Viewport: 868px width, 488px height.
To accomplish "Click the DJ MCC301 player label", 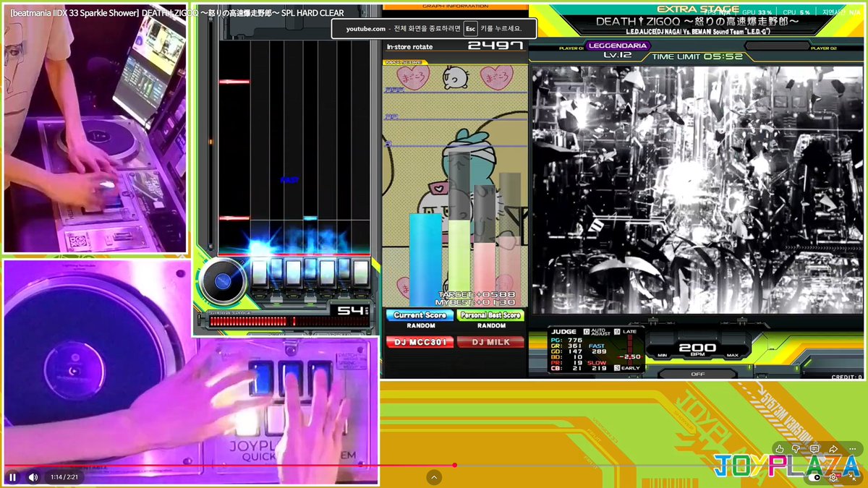I will point(420,342).
